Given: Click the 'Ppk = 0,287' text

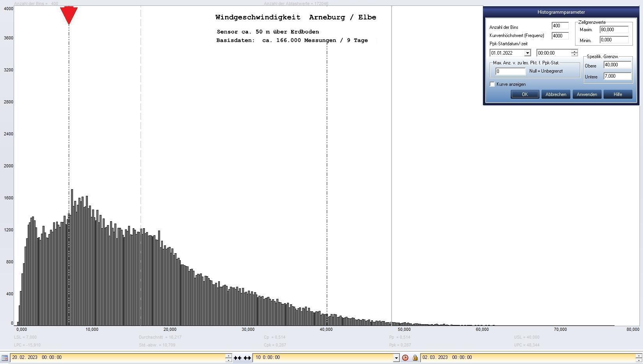Looking at the screenshot, I should click(400, 345).
